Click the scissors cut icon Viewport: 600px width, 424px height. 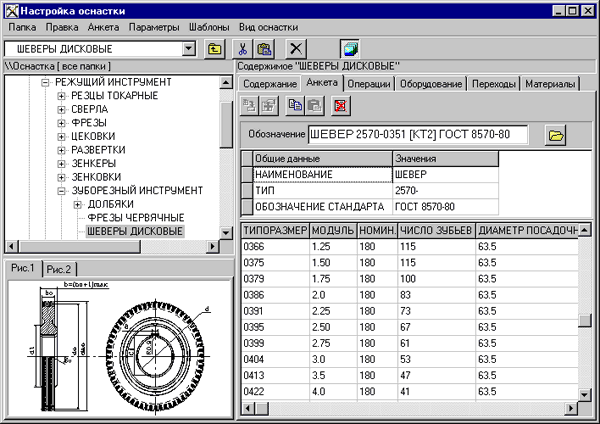[243, 48]
